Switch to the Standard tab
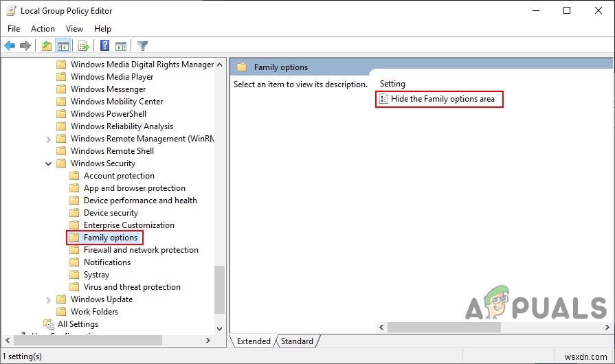The width and height of the screenshot is (615, 364). [x=297, y=341]
